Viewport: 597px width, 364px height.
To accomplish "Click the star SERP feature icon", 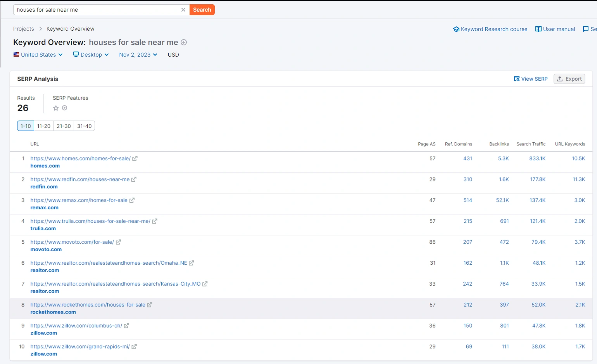I will (x=56, y=108).
